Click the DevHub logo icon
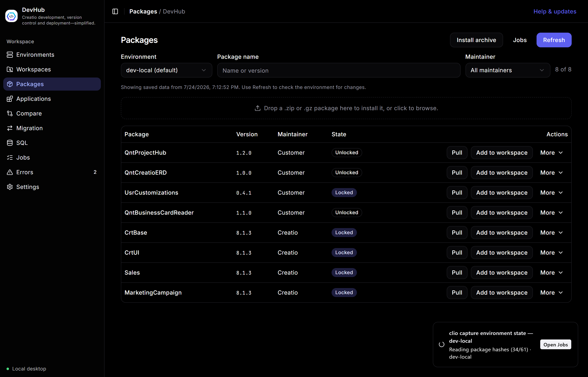588x377 pixels. [11, 16]
